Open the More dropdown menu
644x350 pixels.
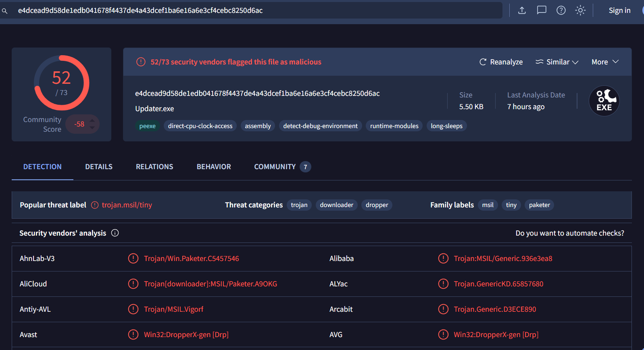(604, 62)
